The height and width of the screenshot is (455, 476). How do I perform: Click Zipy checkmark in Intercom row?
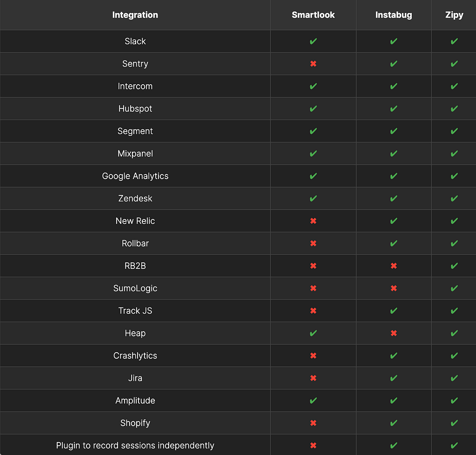point(454,86)
